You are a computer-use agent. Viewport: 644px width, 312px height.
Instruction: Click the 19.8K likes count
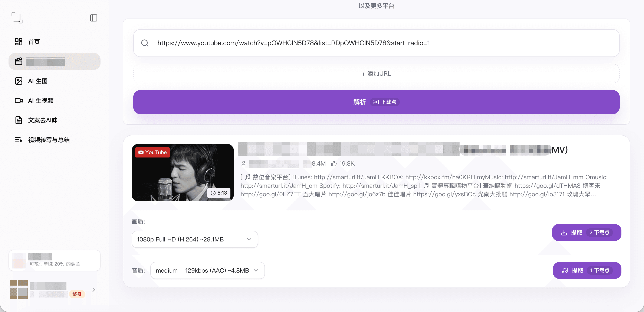347,164
